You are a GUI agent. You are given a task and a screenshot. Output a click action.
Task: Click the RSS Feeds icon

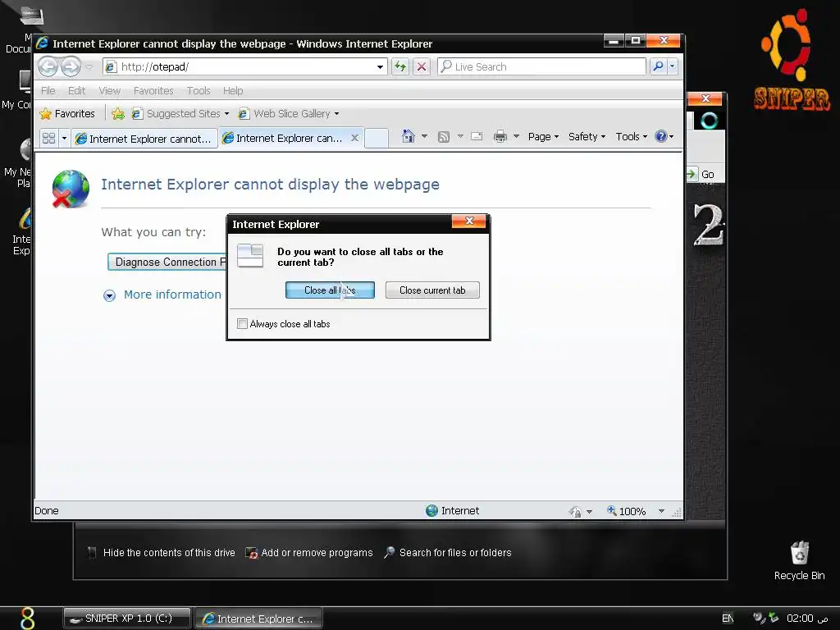[444, 137]
